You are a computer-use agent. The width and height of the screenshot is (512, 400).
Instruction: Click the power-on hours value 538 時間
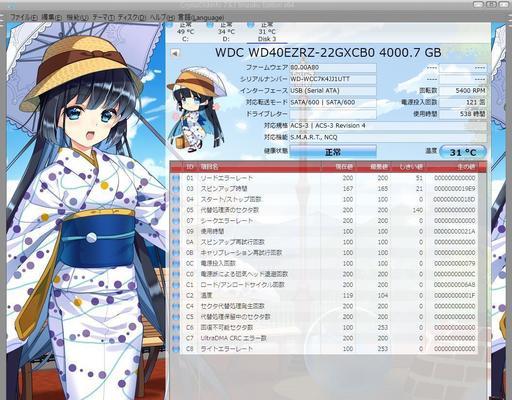(463, 114)
